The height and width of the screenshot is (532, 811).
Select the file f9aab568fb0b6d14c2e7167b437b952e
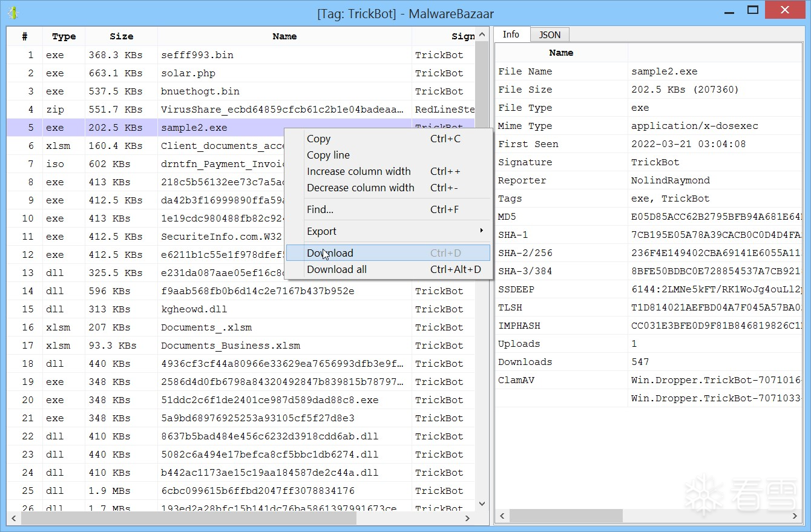click(258, 291)
